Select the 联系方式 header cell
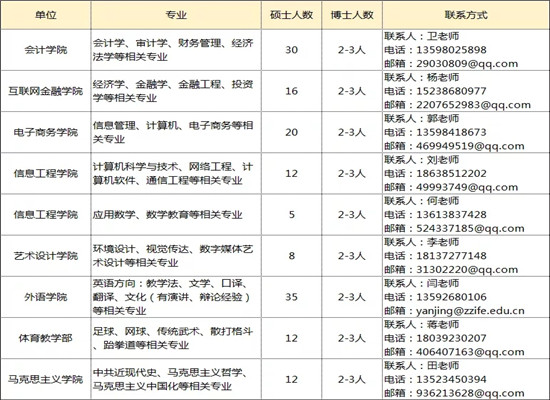This screenshot has height=400, width=550. pyautogui.click(x=466, y=15)
